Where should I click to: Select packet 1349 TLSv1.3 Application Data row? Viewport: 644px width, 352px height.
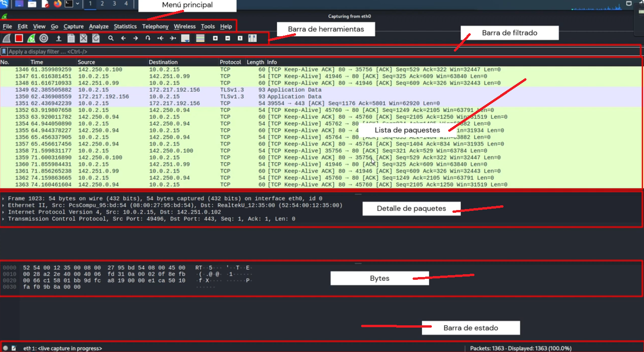pyautogui.click(x=320, y=90)
